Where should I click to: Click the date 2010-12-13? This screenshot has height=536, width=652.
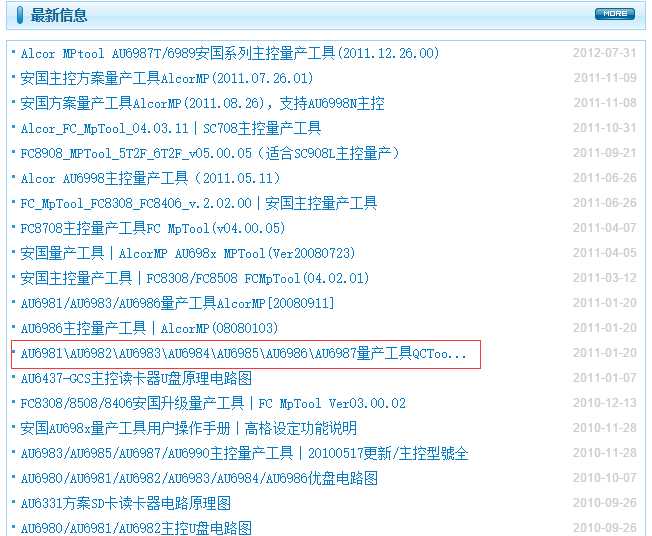coord(605,403)
